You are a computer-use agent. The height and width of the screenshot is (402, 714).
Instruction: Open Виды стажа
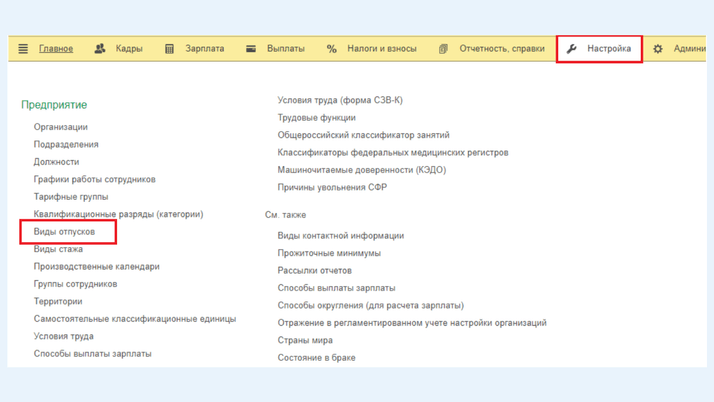pyautogui.click(x=58, y=249)
